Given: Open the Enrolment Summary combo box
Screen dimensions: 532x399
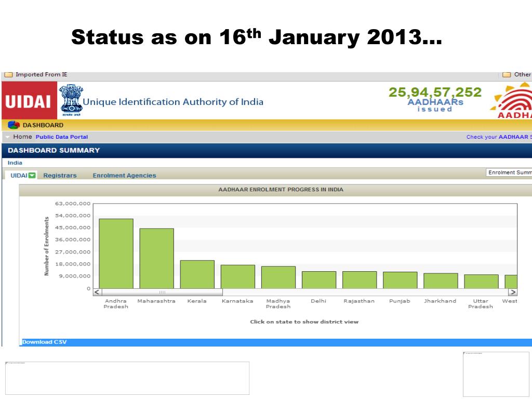Looking at the screenshot, I should click(x=509, y=172).
